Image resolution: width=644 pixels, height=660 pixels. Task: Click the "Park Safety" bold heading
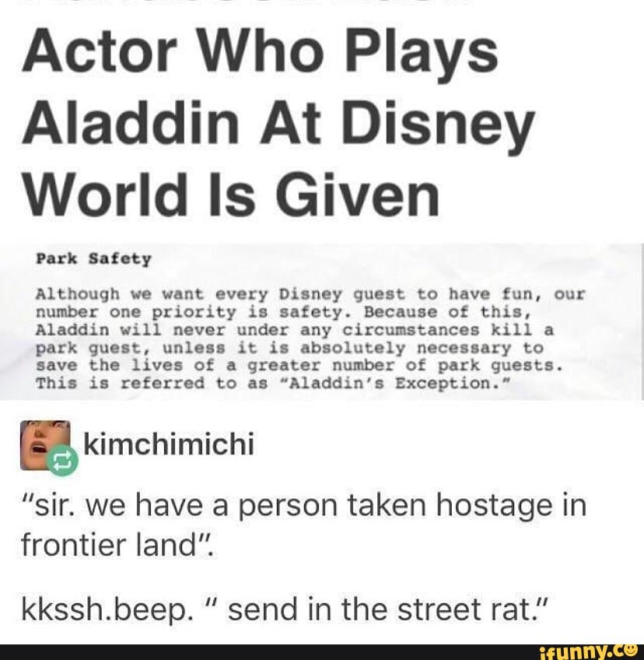point(93,259)
